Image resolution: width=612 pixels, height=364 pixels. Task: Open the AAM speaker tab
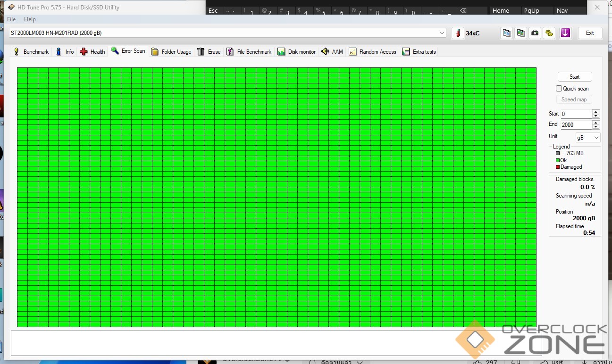click(332, 52)
